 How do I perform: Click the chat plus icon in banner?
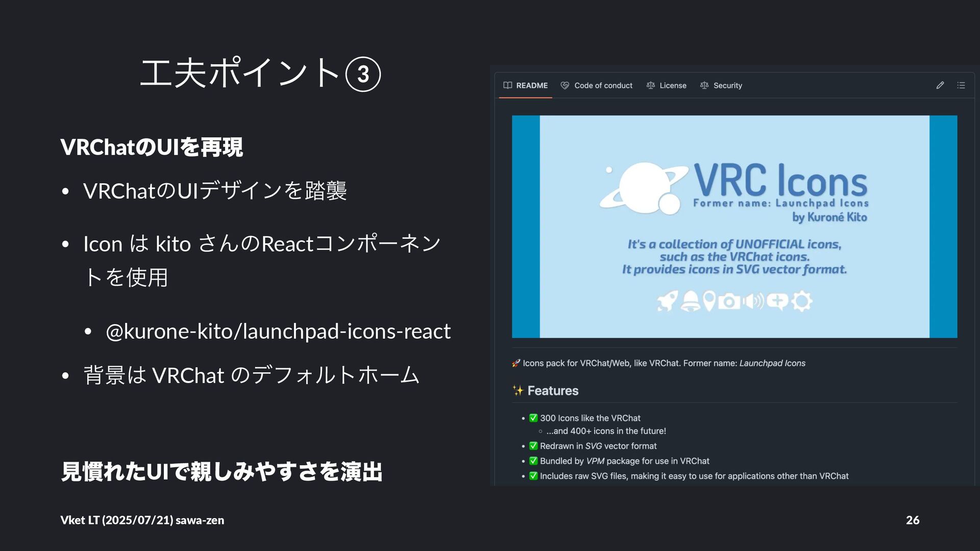click(x=777, y=302)
